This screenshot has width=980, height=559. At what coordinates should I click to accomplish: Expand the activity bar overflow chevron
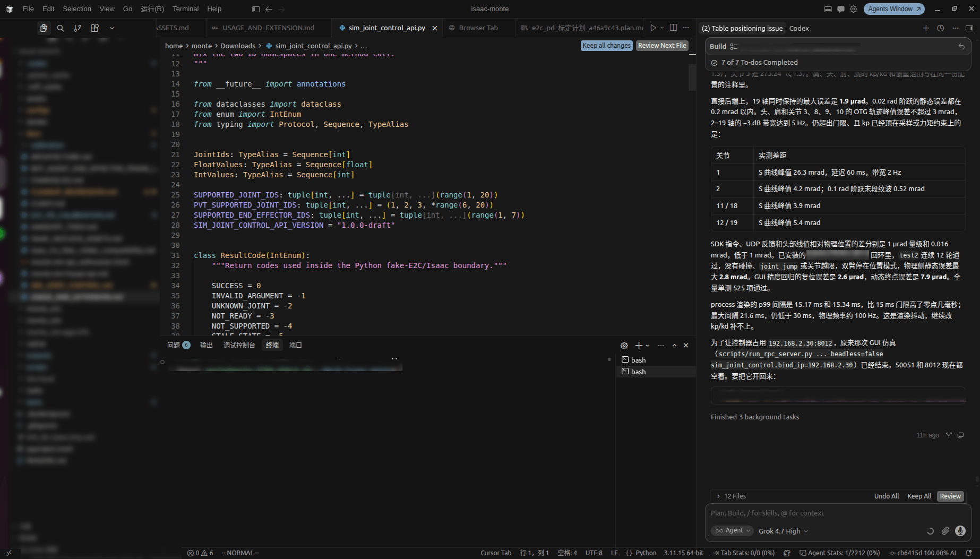click(x=111, y=28)
